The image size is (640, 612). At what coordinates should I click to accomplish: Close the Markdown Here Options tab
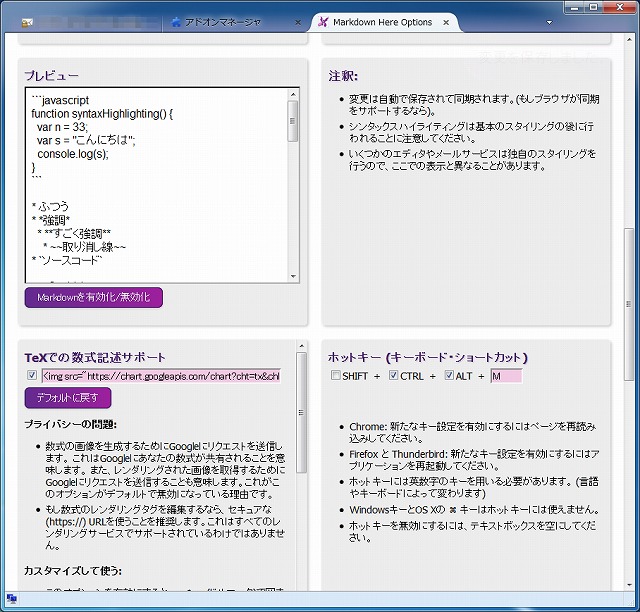[446, 22]
